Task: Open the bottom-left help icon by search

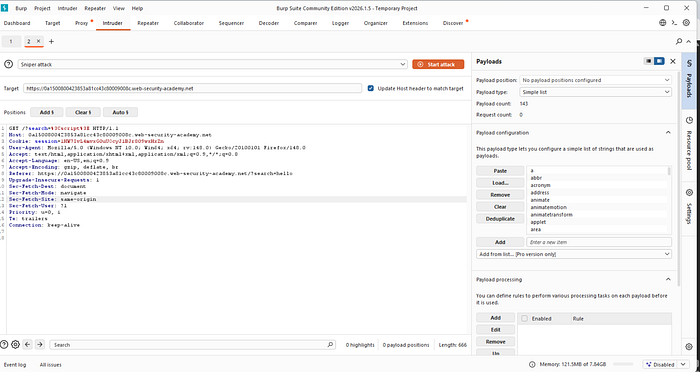Action: click(x=4, y=344)
